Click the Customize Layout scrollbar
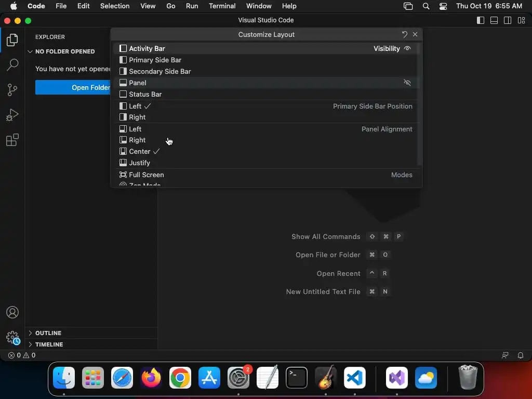 point(419,104)
